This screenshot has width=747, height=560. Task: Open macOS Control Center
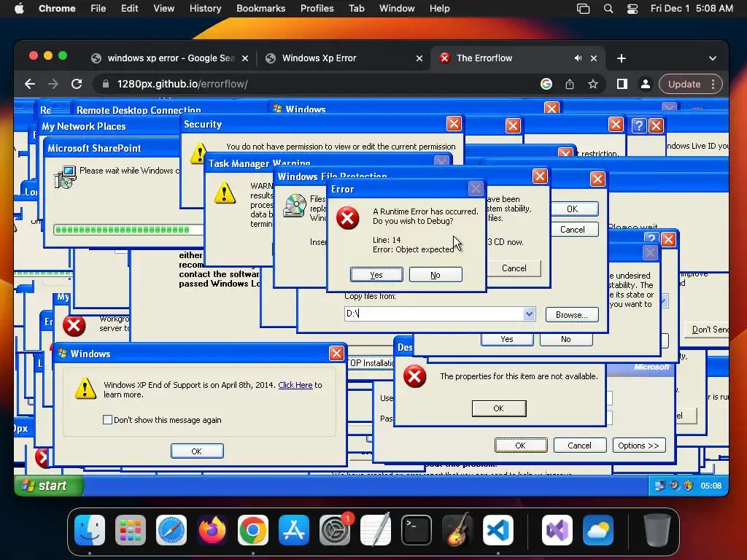(x=632, y=9)
